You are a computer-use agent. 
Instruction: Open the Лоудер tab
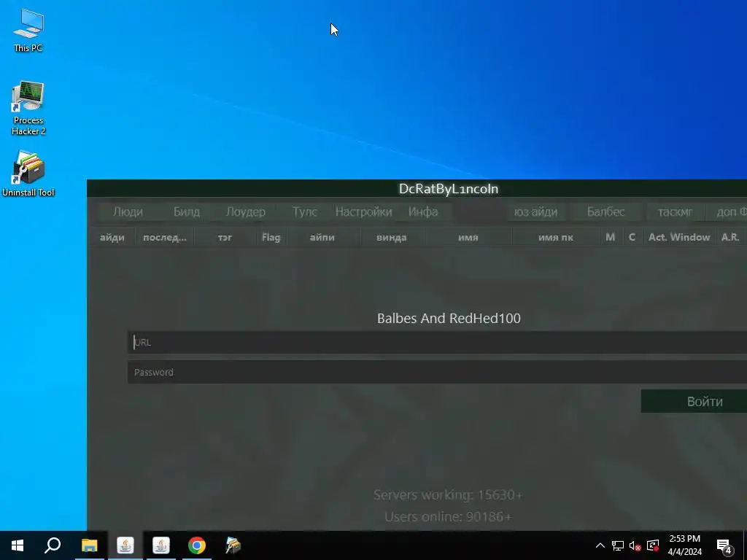tap(245, 212)
